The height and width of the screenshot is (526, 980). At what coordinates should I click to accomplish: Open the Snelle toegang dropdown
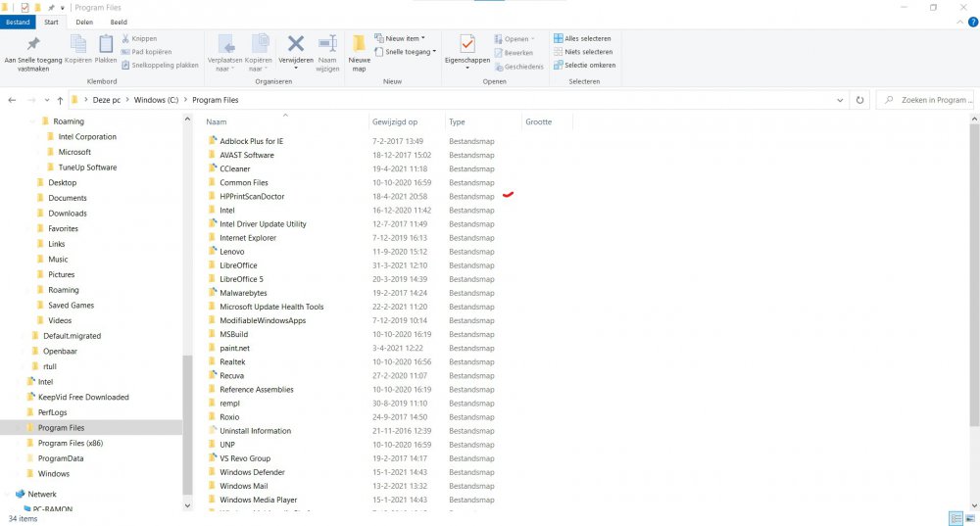(x=409, y=52)
